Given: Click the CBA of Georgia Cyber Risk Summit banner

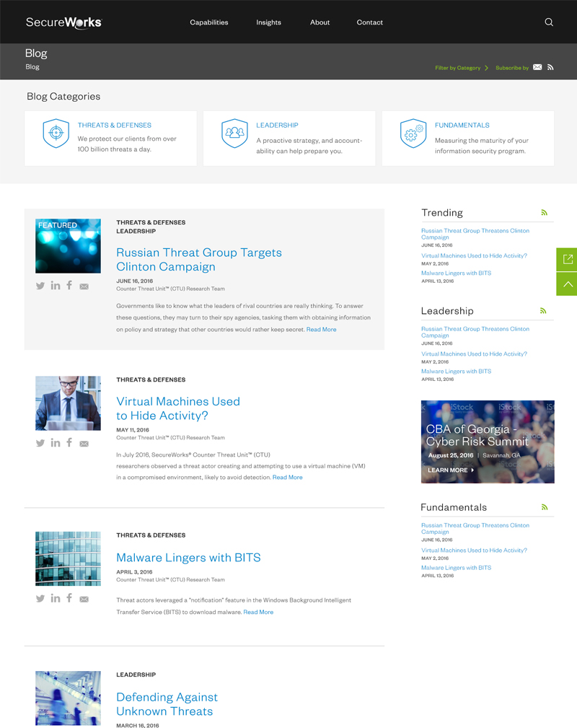Looking at the screenshot, I should tap(488, 442).
